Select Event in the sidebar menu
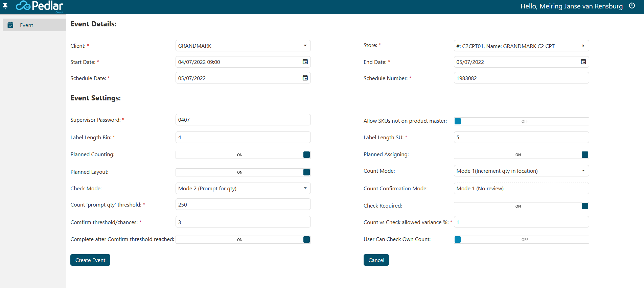644x288 pixels. click(x=26, y=25)
